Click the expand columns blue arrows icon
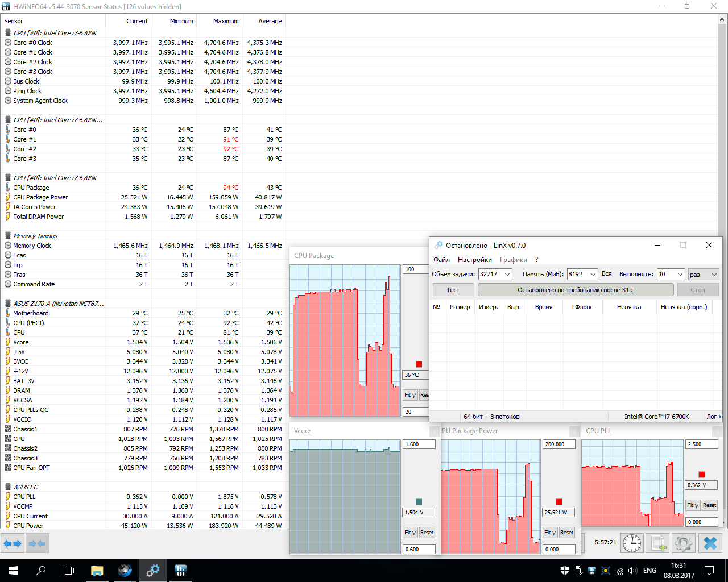The width and height of the screenshot is (728, 582). tap(13, 543)
